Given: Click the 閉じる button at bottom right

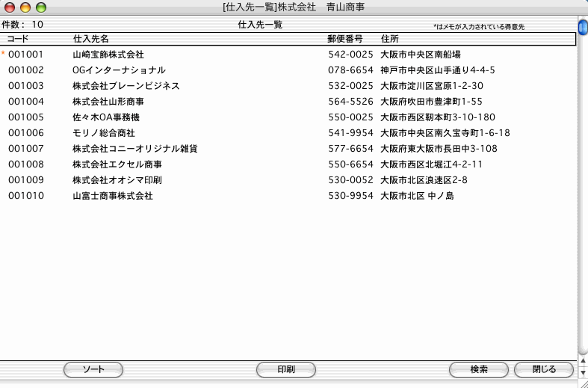Looking at the screenshot, I should pos(544,369).
